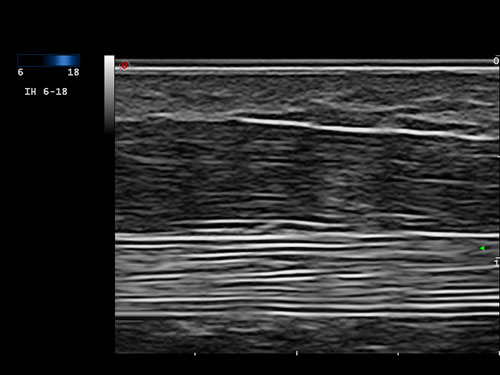The width and height of the screenshot is (500, 375).
Task: Click the red probe orientation marker
Action: coord(124,65)
